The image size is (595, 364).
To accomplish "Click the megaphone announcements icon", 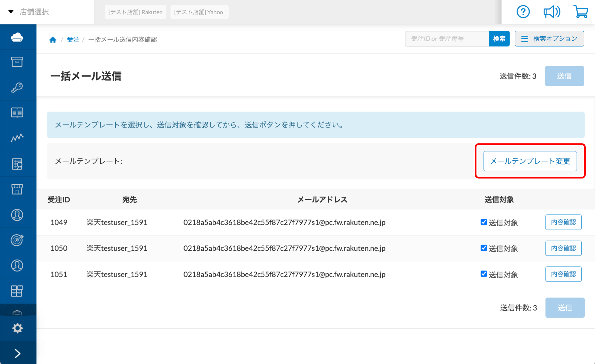I will pos(551,12).
